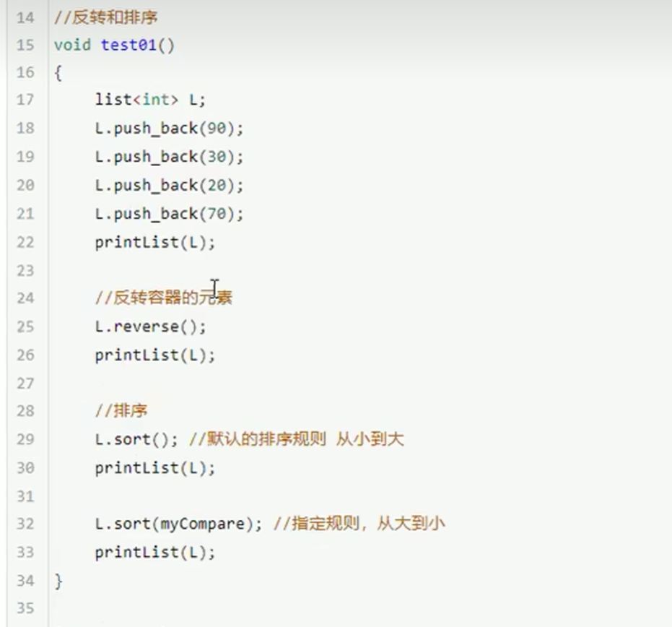
Task: Click L.sort(myCompare); on line 32
Action: pos(178,524)
